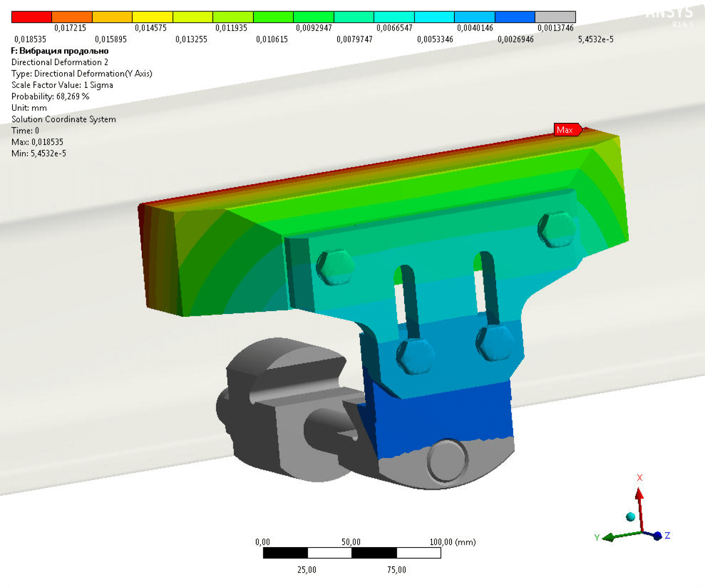This screenshot has height=588, width=705.
Task: Click legend value 0,0092947
Action: point(314,28)
